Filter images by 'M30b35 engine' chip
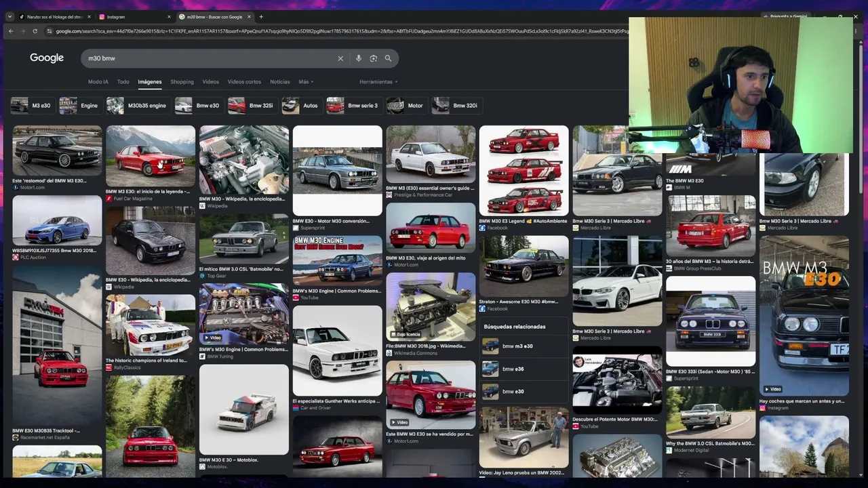This screenshot has height=488, width=868. tap(137, 106)
